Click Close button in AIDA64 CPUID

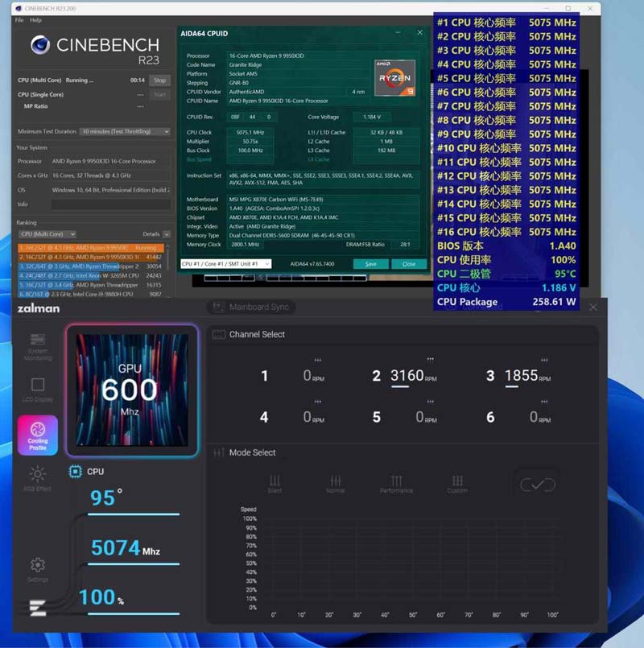(x=409, y=264)
